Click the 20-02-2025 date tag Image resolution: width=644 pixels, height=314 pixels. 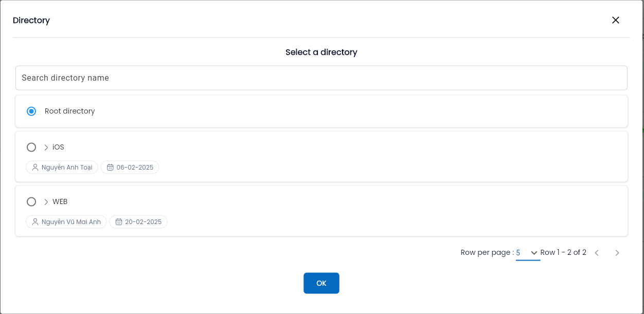(138, 222)
